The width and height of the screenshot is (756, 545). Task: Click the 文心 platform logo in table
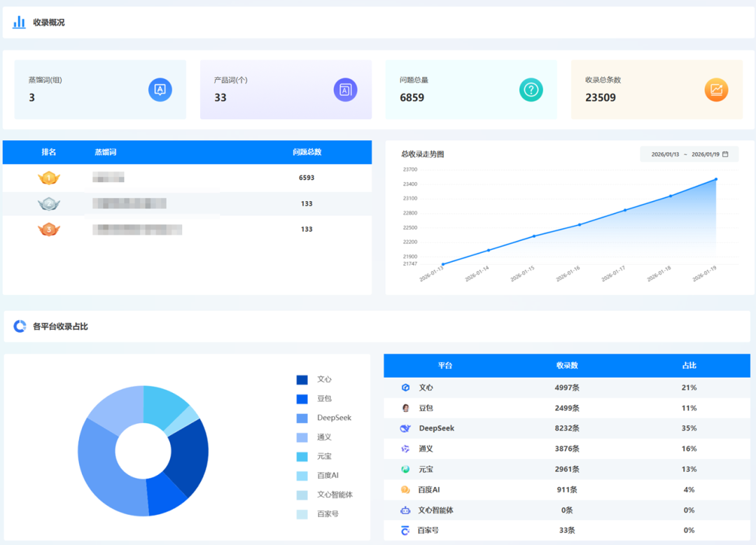405,388
